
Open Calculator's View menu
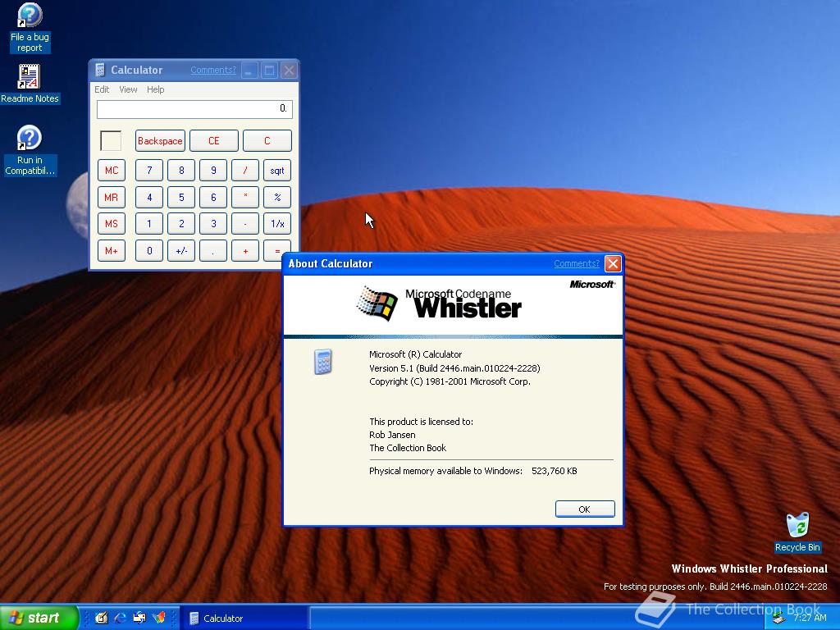coord(128,89)
